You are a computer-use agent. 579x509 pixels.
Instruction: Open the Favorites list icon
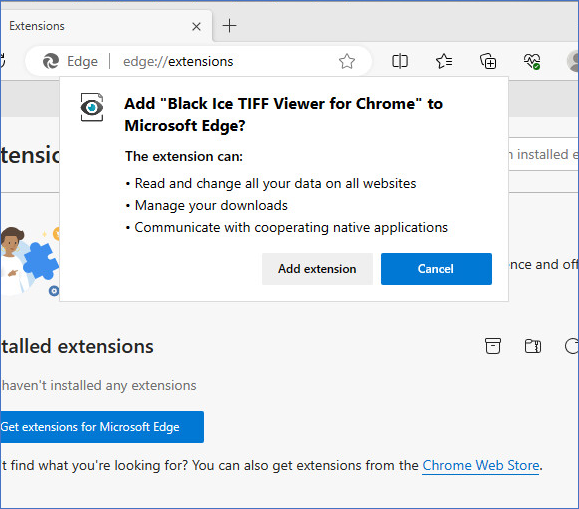click(444, 61)
